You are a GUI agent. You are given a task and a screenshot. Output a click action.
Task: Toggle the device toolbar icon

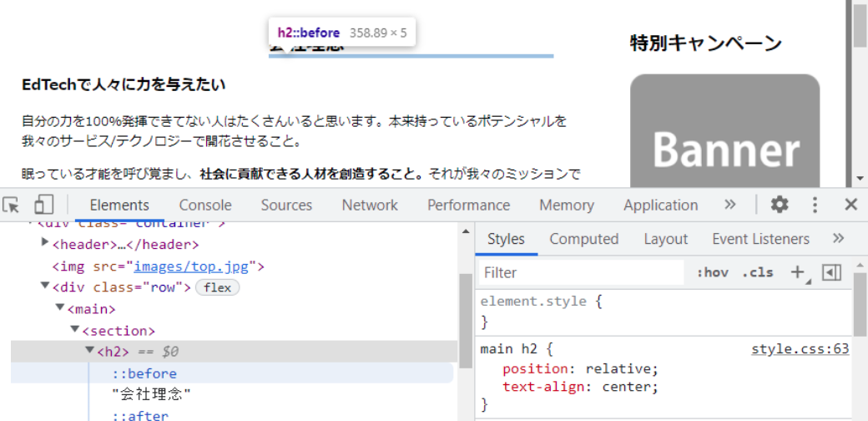(43, 205)
